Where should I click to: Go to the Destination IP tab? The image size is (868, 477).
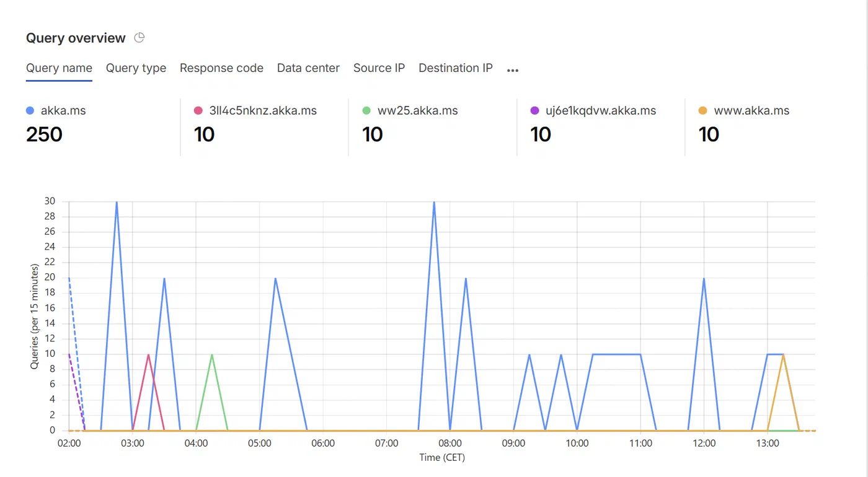click(456, 68)
